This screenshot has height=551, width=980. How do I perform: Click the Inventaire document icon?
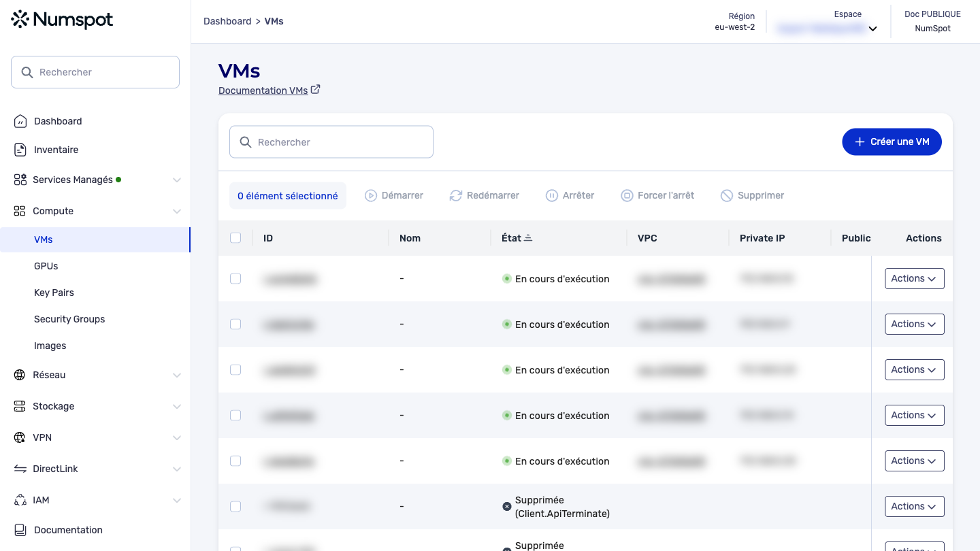point(20,150)
